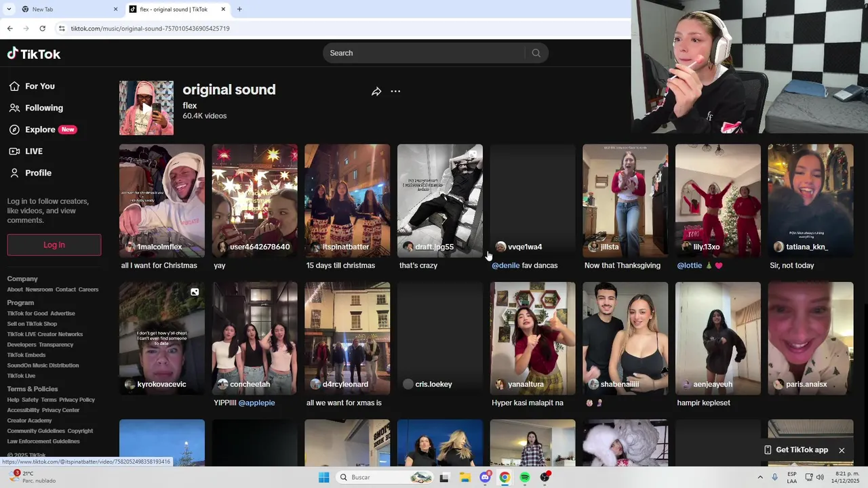The image size is (868, 488).
Task: Click the microphone tray icon
Action: point(774,477)
